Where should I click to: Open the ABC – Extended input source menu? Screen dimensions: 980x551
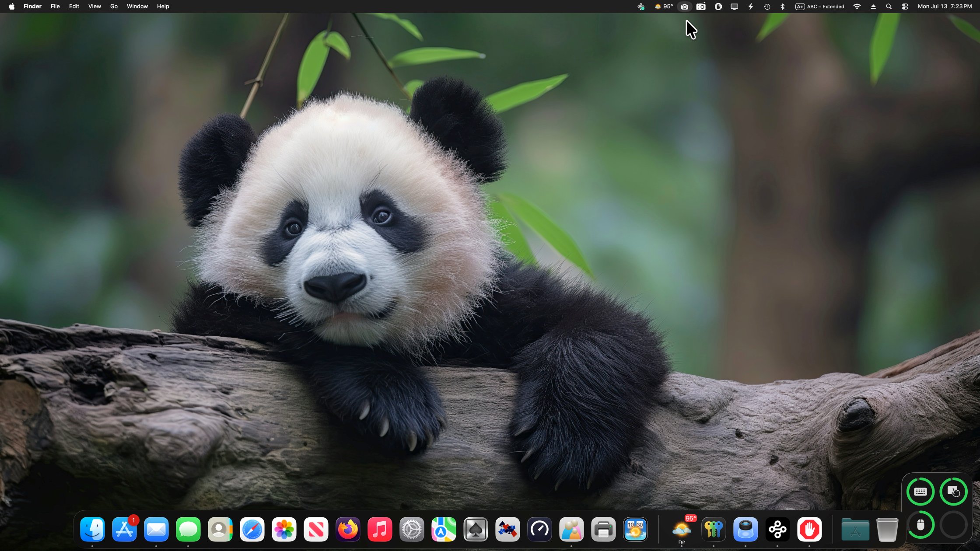(x=820, y=7)
